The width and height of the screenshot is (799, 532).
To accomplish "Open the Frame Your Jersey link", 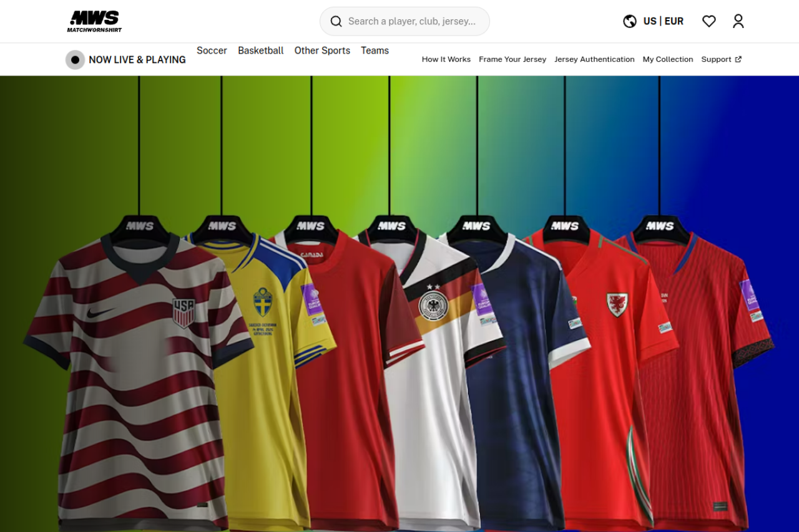I will tap(512, 59).
